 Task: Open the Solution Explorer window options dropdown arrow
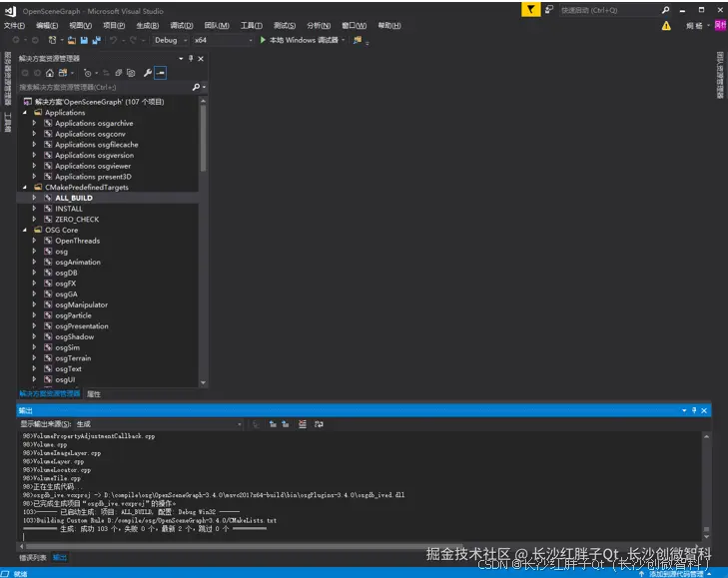point(181,59)
